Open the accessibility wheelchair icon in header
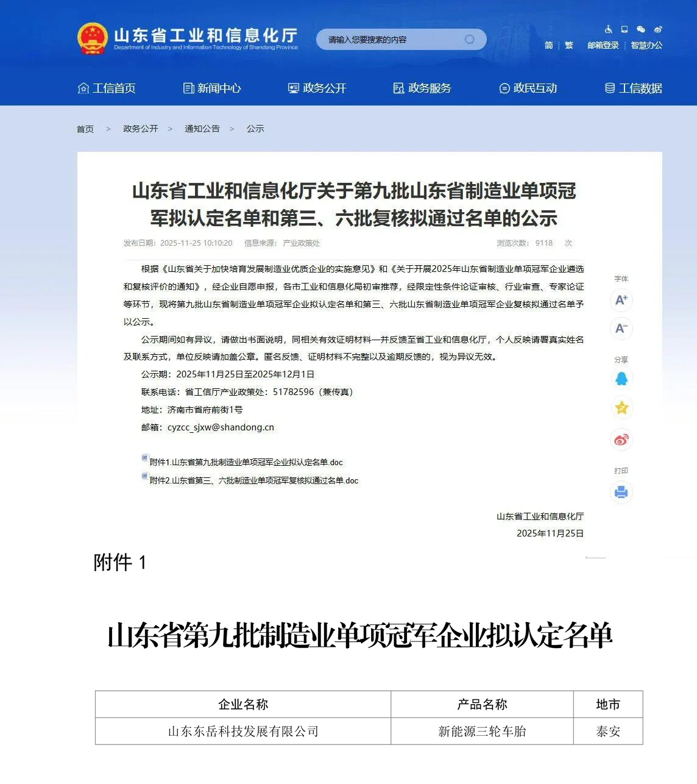This screenshot has width=697, height=784. (608, 29)
